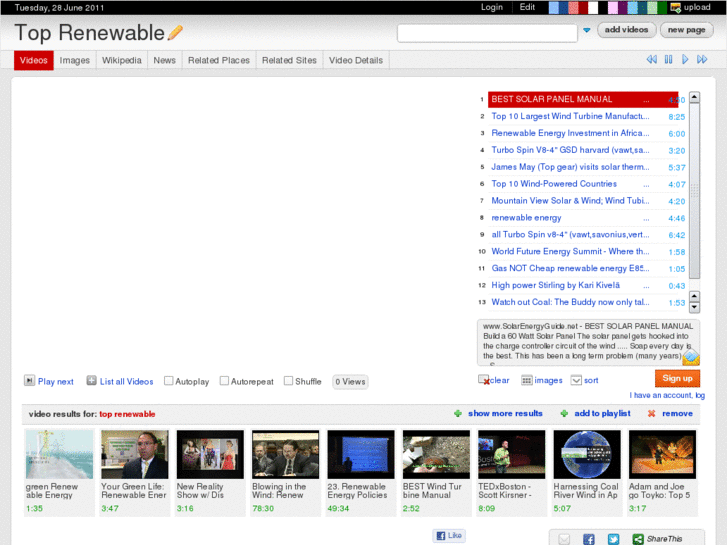Click green plus beside show more results
727x545 pixels.
coord(458,413)
